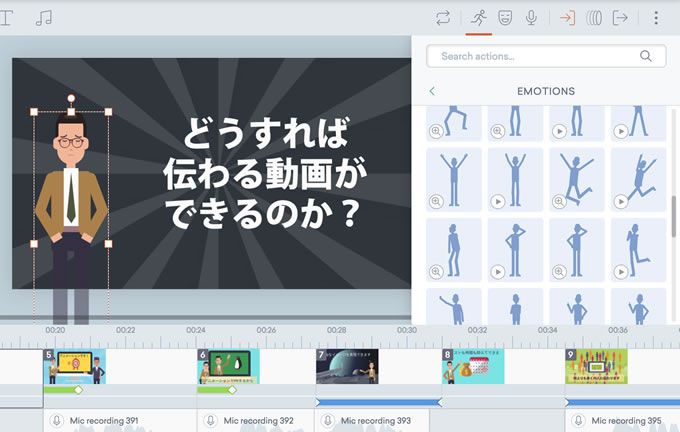Open the three-dot more options menu
680x432 pixels.
click(656, 18)
